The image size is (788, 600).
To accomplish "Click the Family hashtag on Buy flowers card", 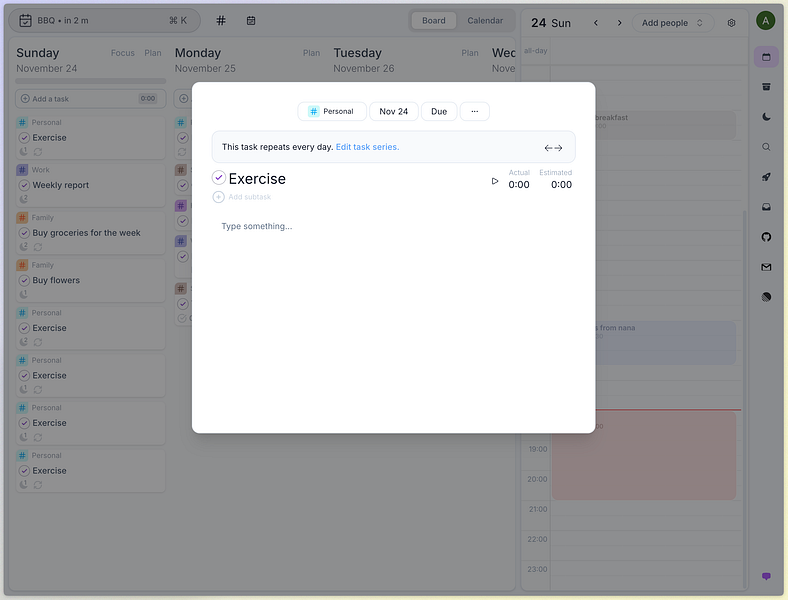I will [x=22, y=265].
